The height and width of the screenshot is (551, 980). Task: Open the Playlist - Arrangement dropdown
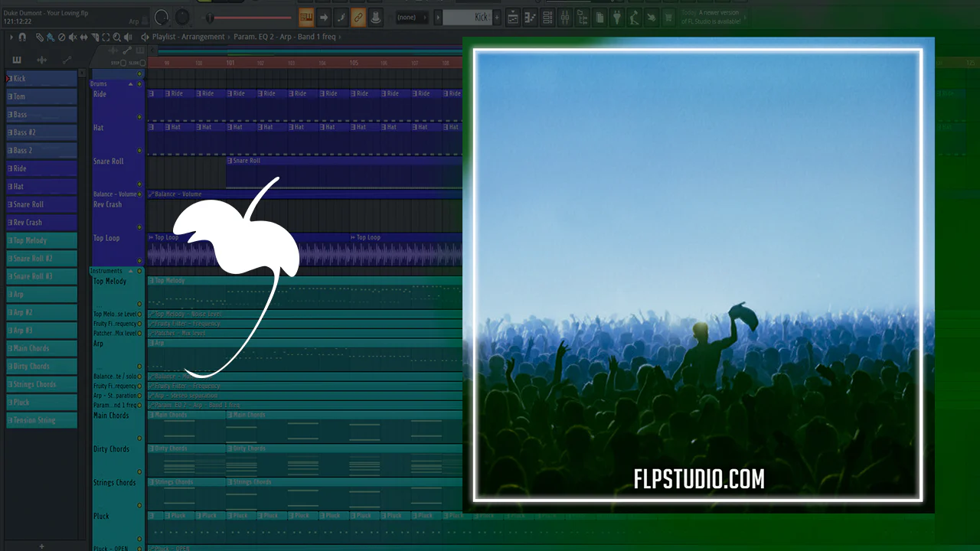tap(188, 37)
